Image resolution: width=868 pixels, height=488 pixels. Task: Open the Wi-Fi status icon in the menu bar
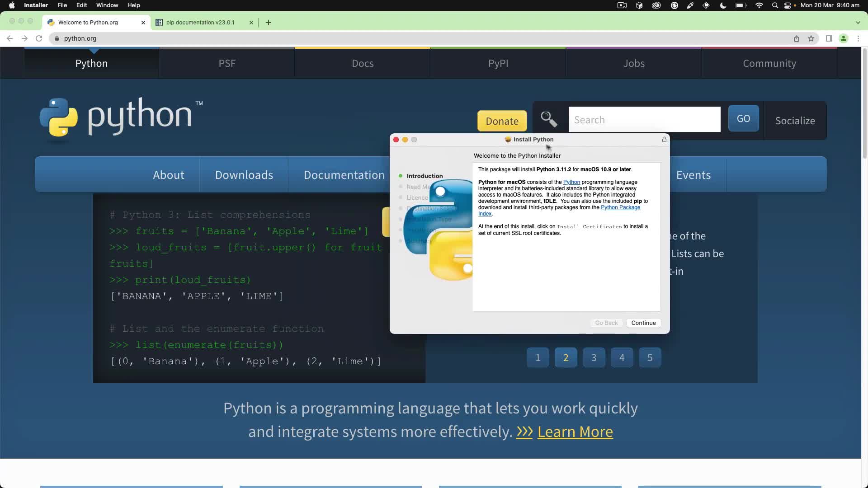coord(759,5)
